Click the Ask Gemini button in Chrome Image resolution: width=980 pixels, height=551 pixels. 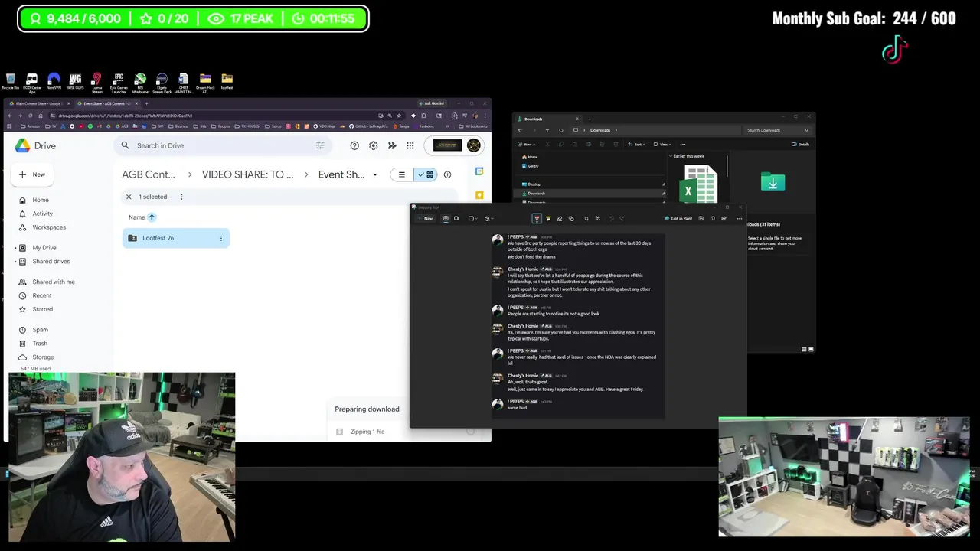430,103
